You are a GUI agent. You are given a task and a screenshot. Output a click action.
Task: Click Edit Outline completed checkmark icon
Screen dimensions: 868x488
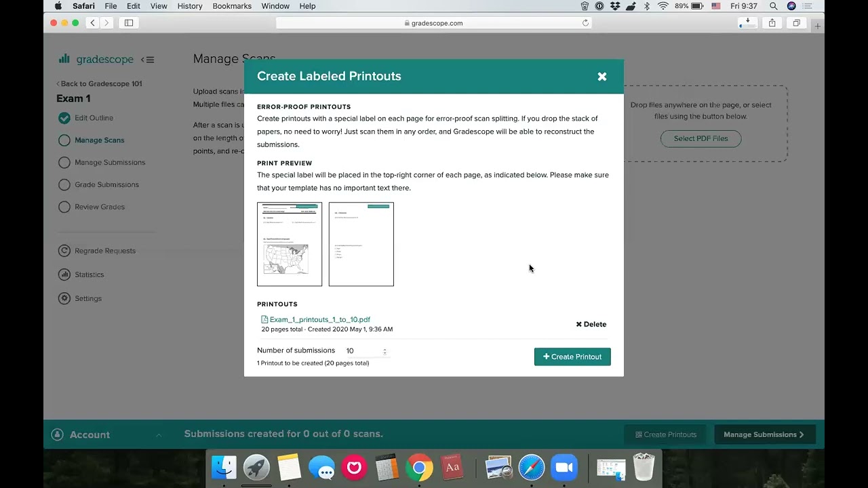tap(64, 118)
